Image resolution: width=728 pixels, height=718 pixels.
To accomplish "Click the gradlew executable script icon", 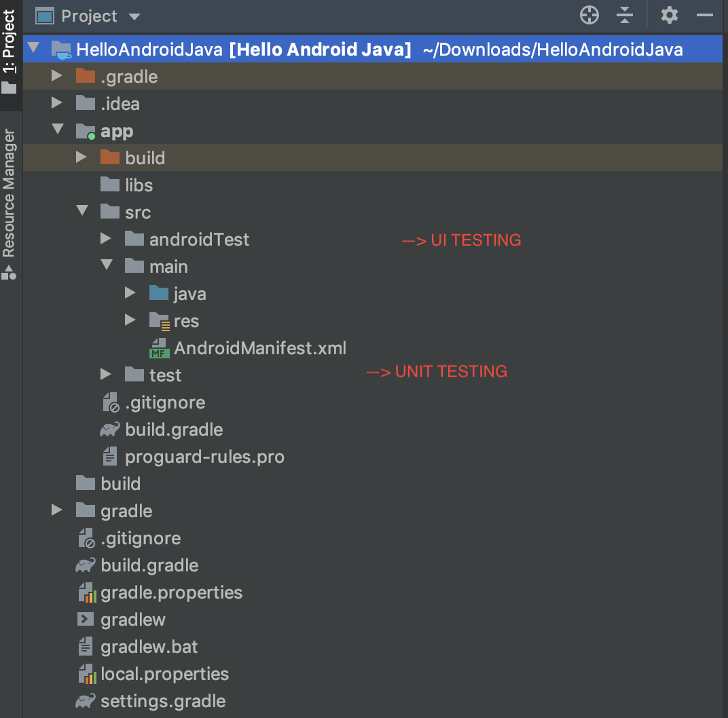I will (85, 619).
